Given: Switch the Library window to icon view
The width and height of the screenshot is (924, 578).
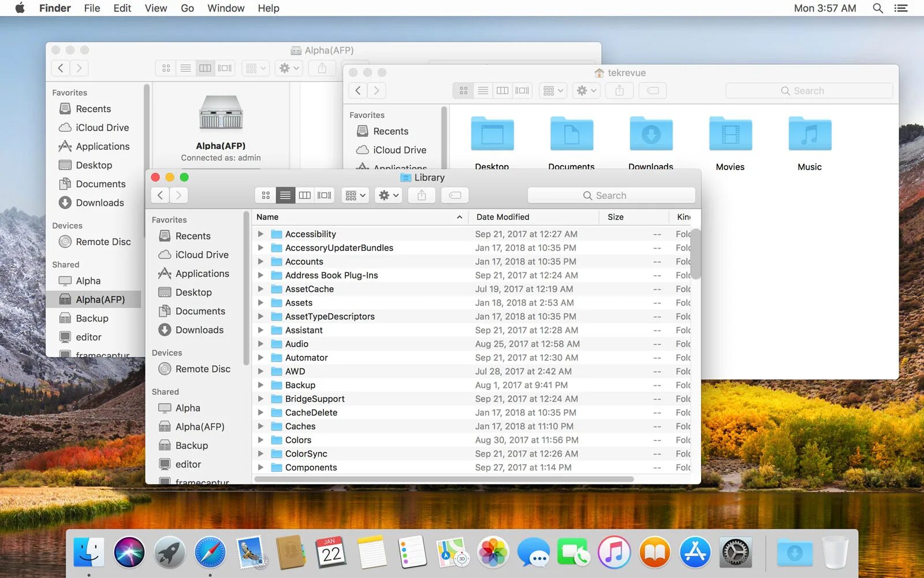Looking at the screenshot, I should (x=266, y=195).
